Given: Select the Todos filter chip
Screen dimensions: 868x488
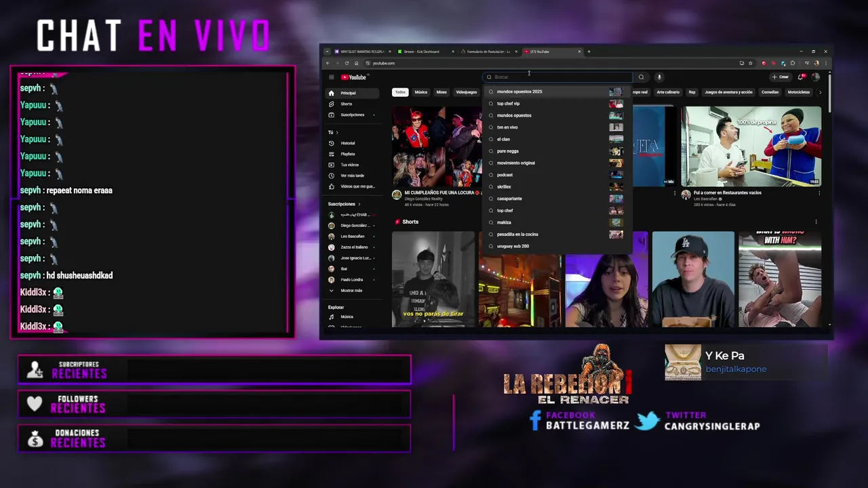Looking at the screenshot, I should click(400, 92).
